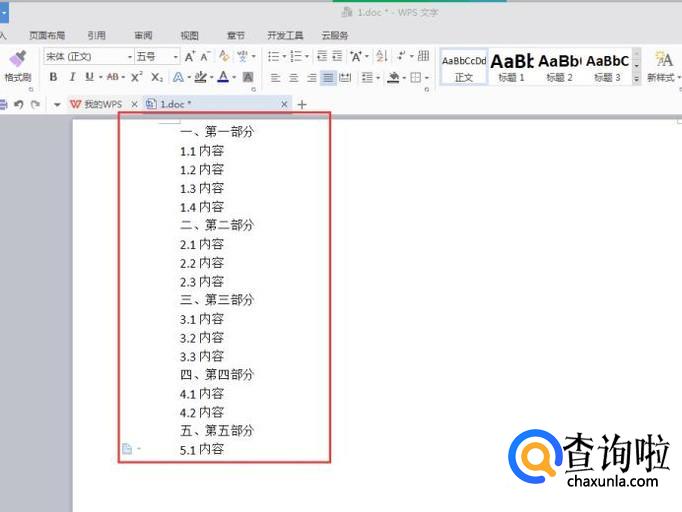The width and height of the screenshot is (682, 512).
Task: Toggle superscript X² formatting
Action: click(136, 77)
